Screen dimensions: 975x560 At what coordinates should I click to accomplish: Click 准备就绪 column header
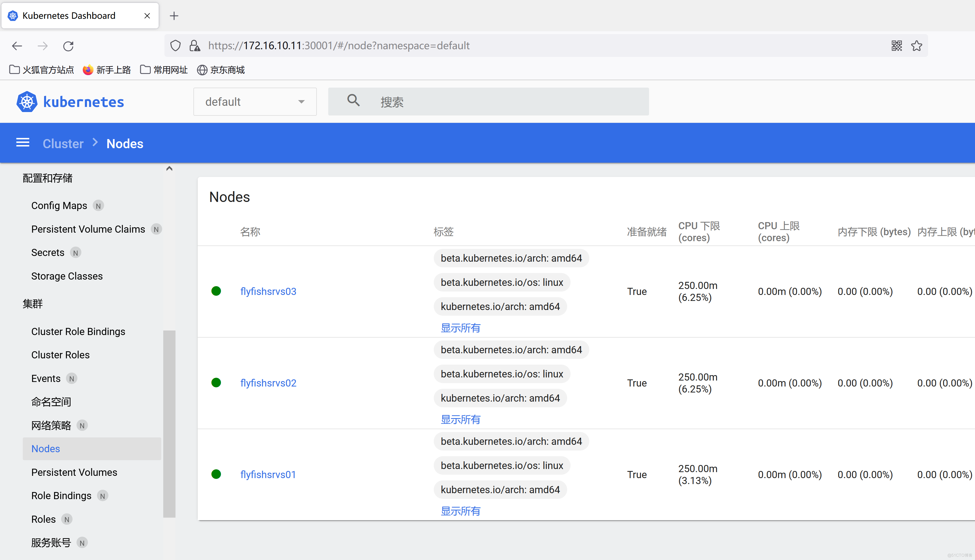pyautogui.click(x=646, y=232)
